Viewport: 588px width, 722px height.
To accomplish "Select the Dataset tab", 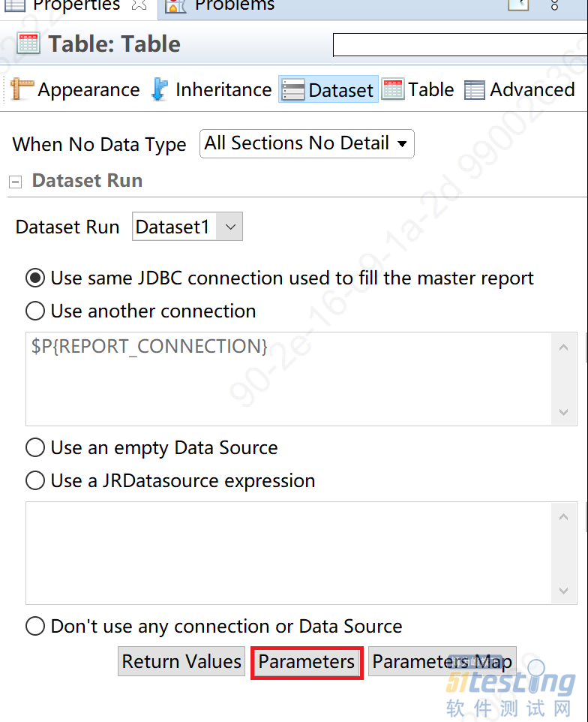I will click(x=328, y=89).
